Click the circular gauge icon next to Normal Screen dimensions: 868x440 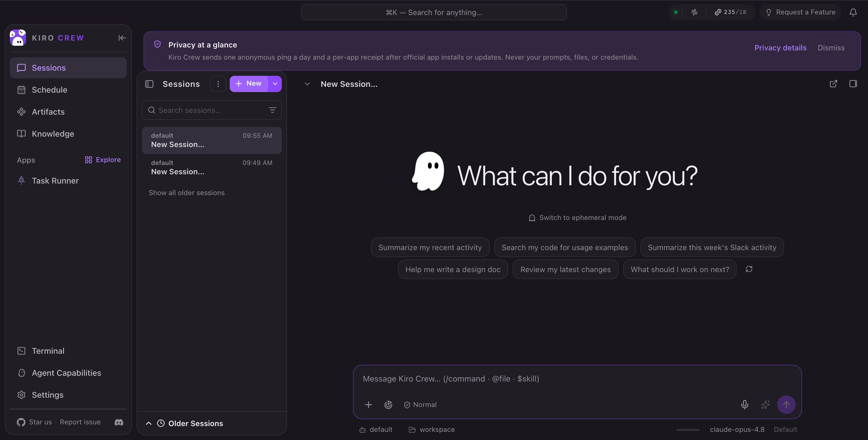click(388, 404)
